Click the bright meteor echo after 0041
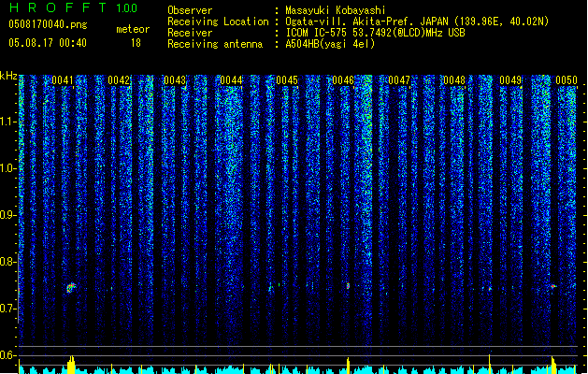This screenshot has height=374, width=588. tap(71, 288)
